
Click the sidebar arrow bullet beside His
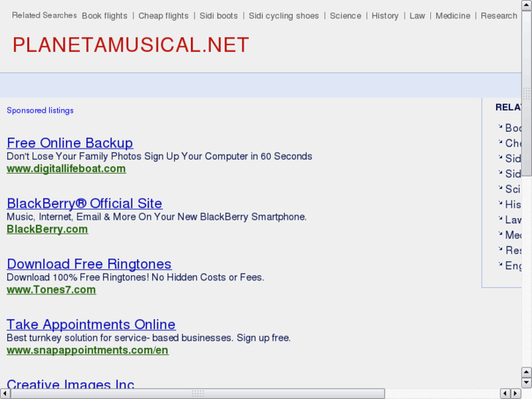click(500, 203)
